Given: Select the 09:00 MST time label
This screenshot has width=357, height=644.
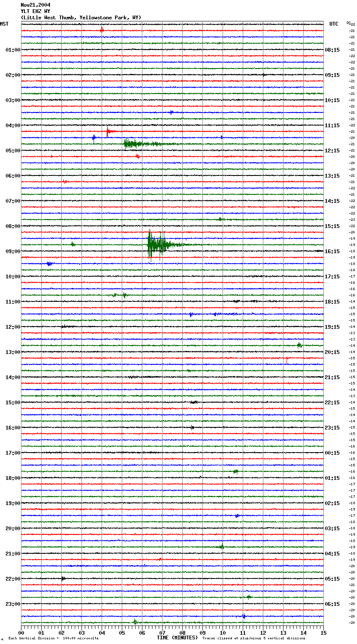Looking at the screenshot, I should click(x=13, y=251).
